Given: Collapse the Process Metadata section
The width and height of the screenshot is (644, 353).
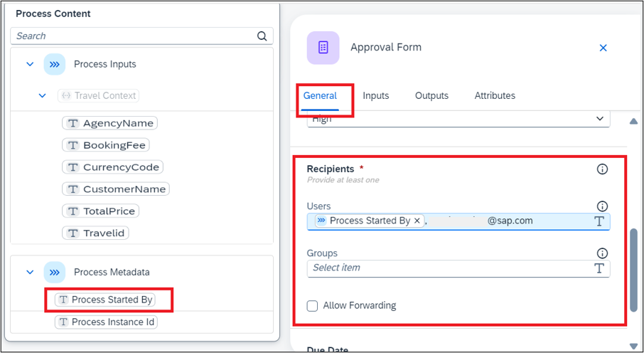Looking at the screenshot, I should click(x=30, y=272).
